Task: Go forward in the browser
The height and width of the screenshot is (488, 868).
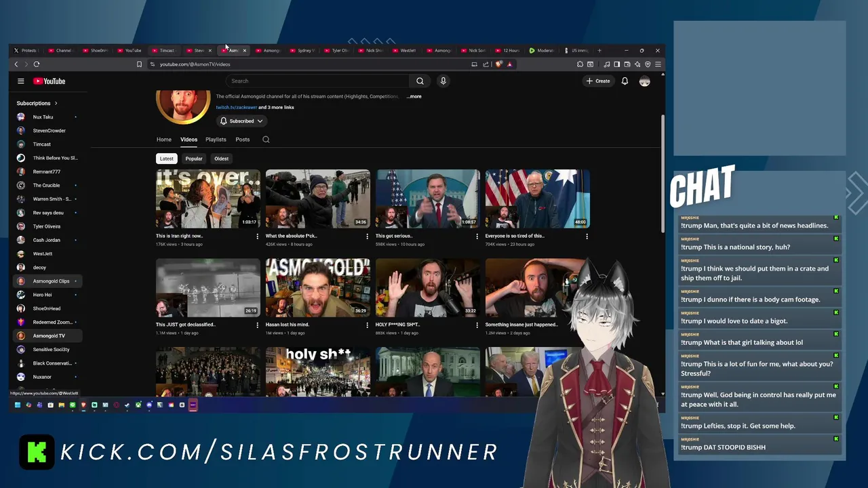Action: click(26, 64)
